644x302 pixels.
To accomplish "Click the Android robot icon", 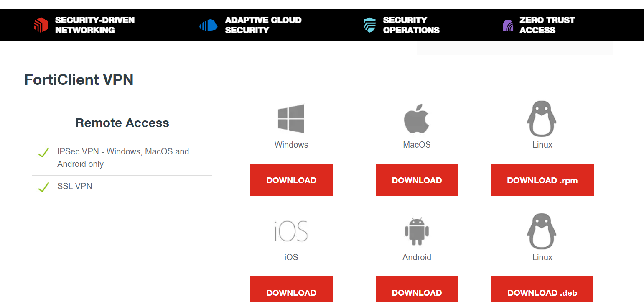I will point(417,231).
